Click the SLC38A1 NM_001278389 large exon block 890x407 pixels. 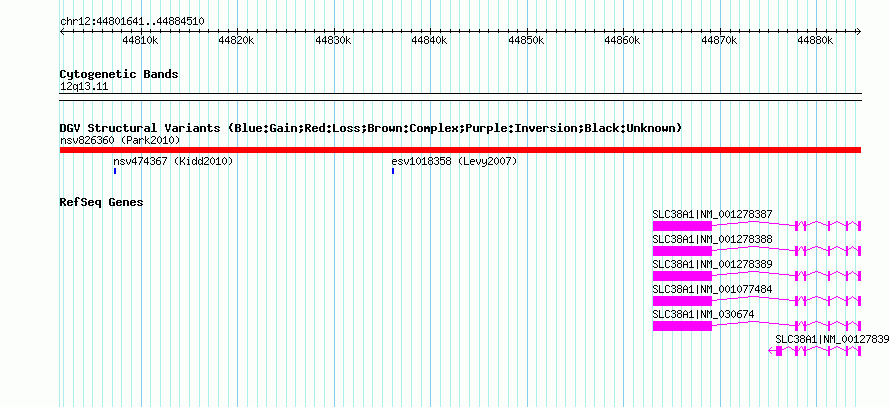click(x=682, y=276)
